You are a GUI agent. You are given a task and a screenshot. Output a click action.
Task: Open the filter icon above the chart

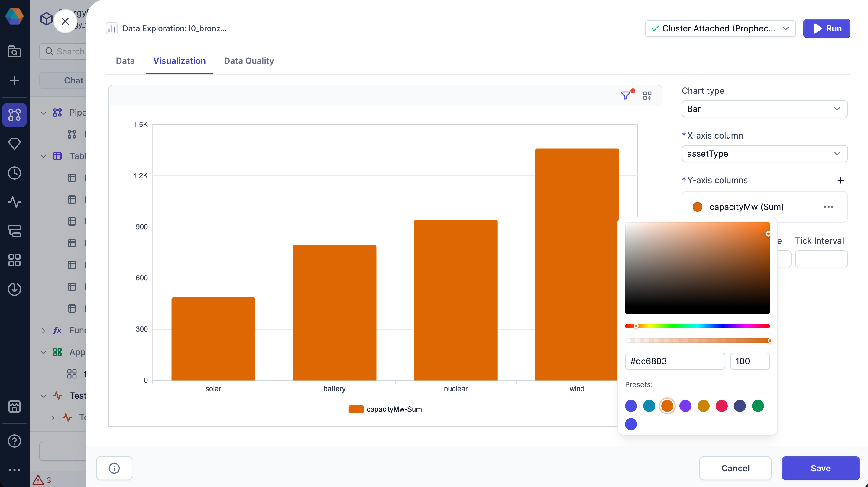(626, 96)
